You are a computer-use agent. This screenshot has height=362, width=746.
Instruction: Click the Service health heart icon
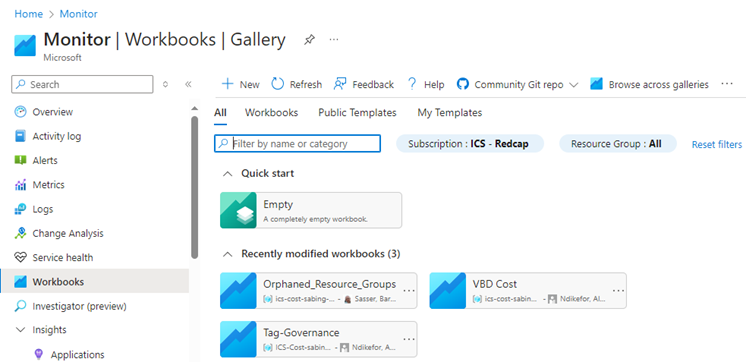click(x=20, y=257)
